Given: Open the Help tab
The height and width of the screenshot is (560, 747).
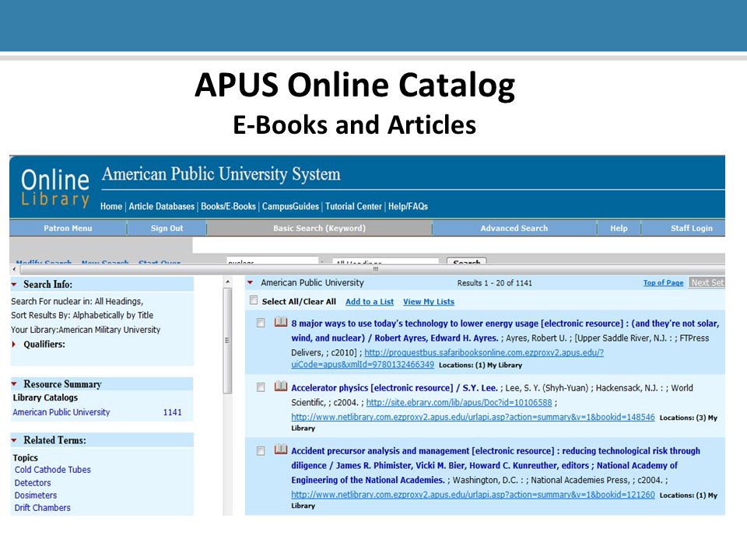Looking at the screenshot, I should coord(619,228).
